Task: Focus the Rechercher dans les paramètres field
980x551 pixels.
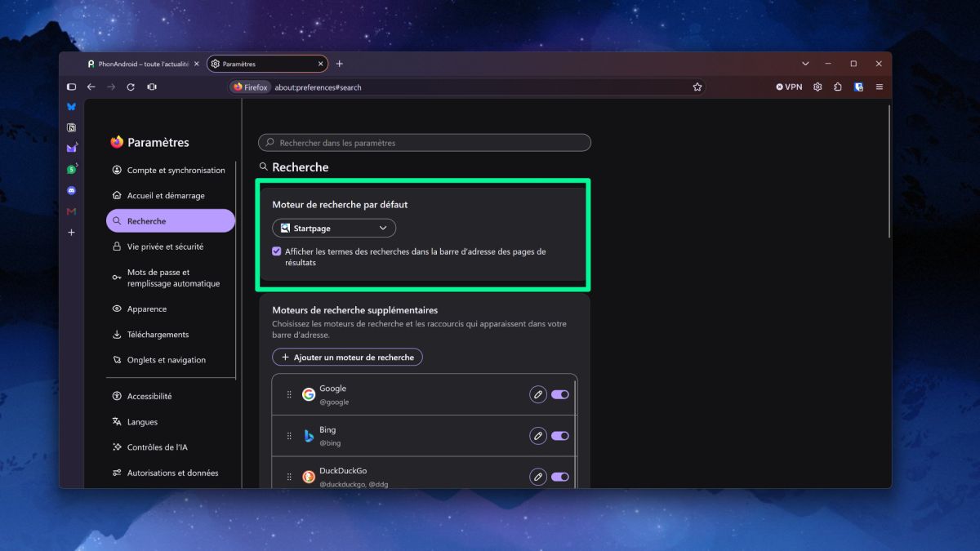Action: [x=424, y=143]
